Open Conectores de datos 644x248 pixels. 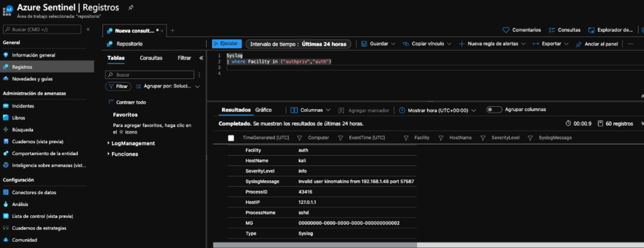coord(34,192)
